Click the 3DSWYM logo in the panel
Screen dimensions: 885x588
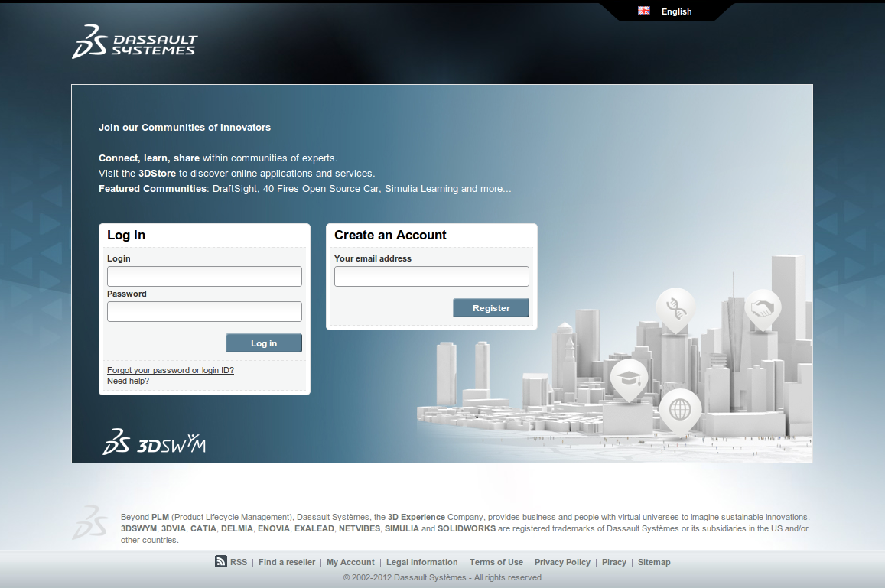[154, 442]
